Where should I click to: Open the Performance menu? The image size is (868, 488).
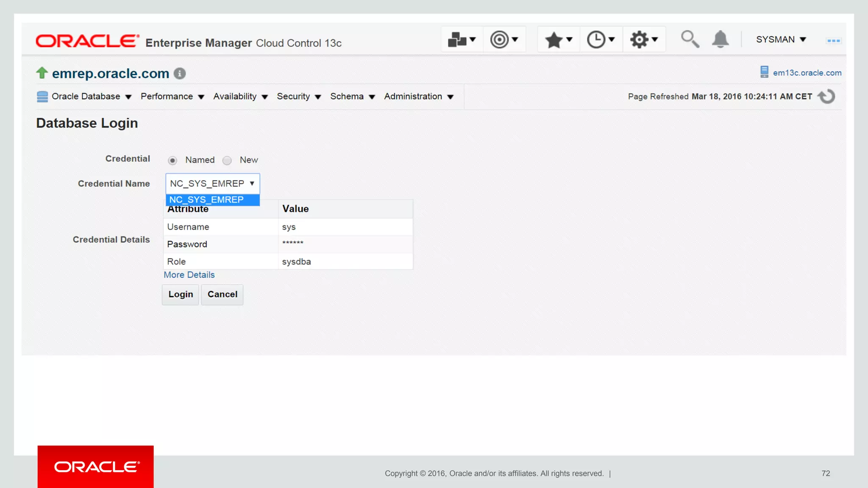[x=172, y=97]
